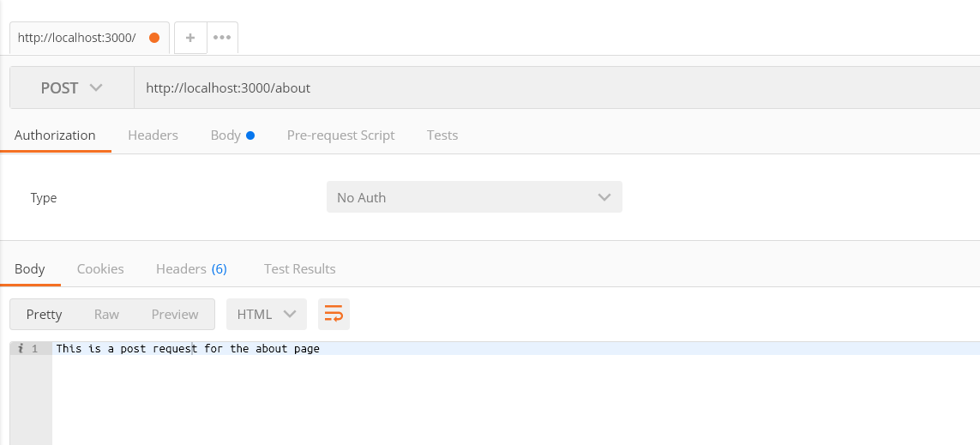The width and height of the screenshot is (980, 445).
Task: Switch response view to Raw
Action: click(x=106, y=314)
